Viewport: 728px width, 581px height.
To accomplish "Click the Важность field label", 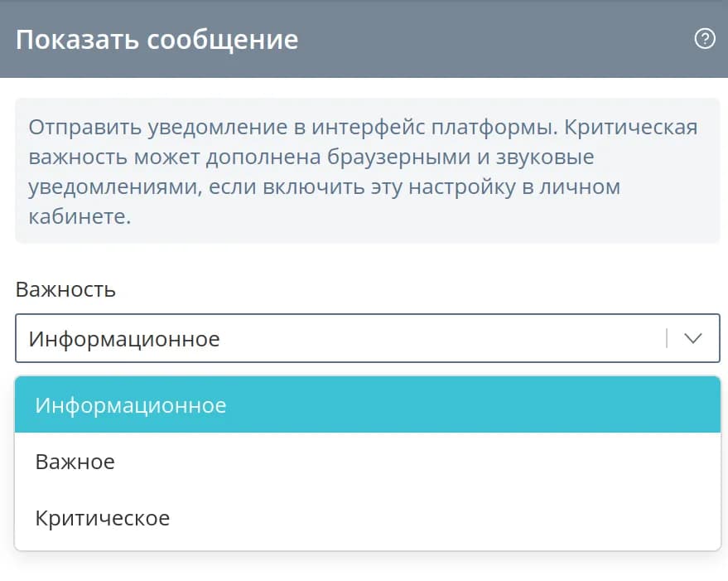I will pyautogui.click(x=65, y=289).
